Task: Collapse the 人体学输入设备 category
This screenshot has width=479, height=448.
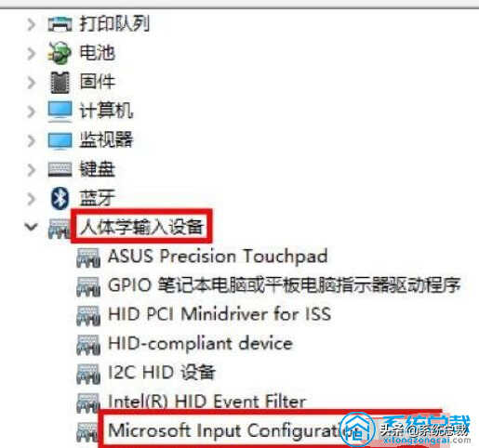Action: tap(31, 227)
